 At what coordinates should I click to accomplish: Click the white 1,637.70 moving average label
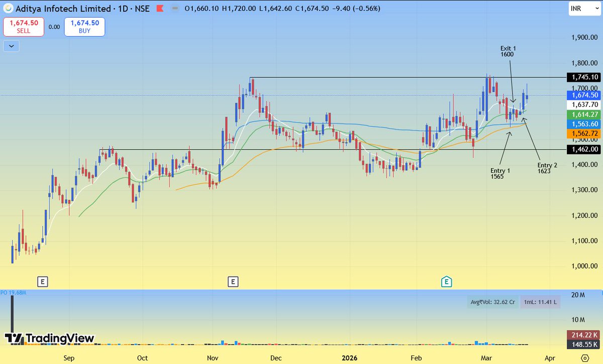pos(583,105)
